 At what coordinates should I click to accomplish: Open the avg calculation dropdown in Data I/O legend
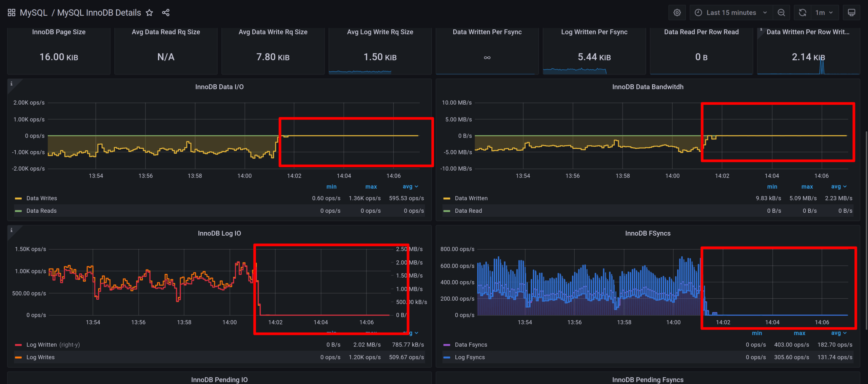[410, 186]
